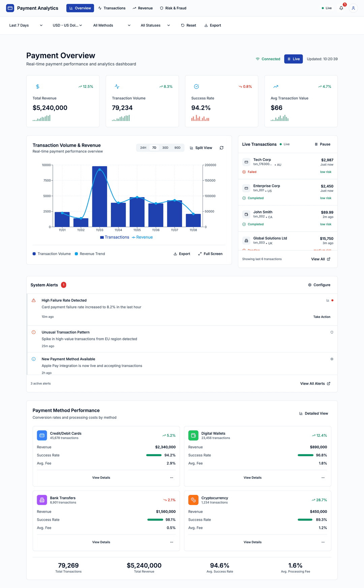Toggle Transaction Volume legend series
This screenshot has width=364, height=588.
click(52, 254)
